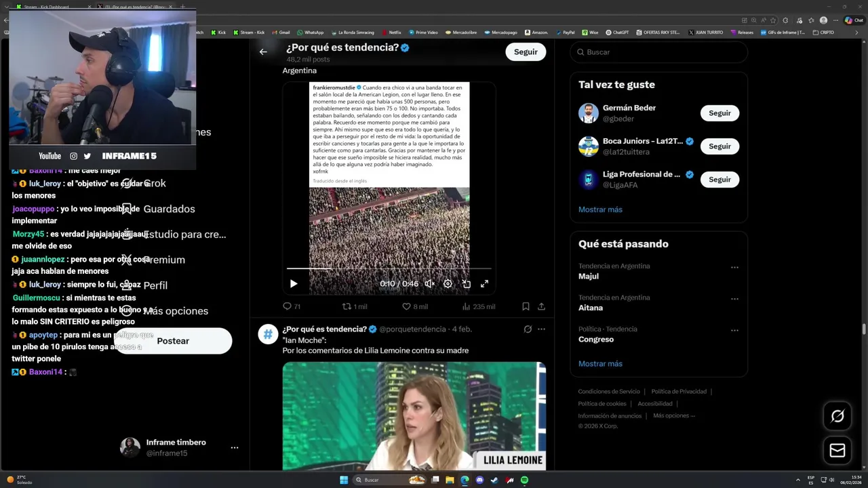This screenshot has height=488, width=868.
Task: Follow Germán Beder
Action: click(x=719, y=113)
